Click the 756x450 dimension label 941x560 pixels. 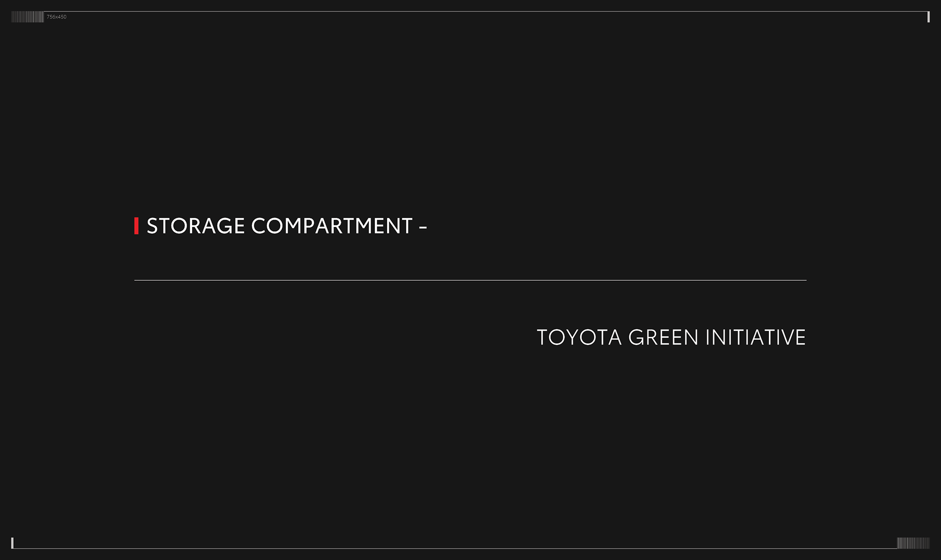(x=56, y=17)
